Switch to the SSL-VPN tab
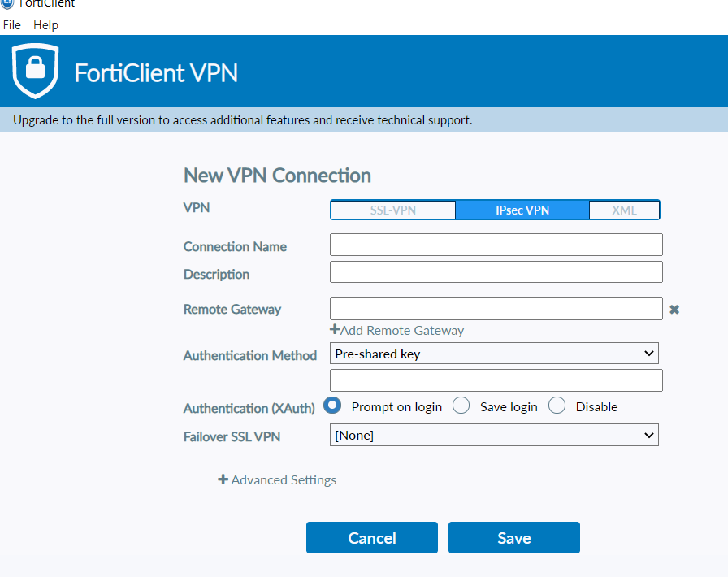This screenshot has height=577, width=728. point(392,210)
